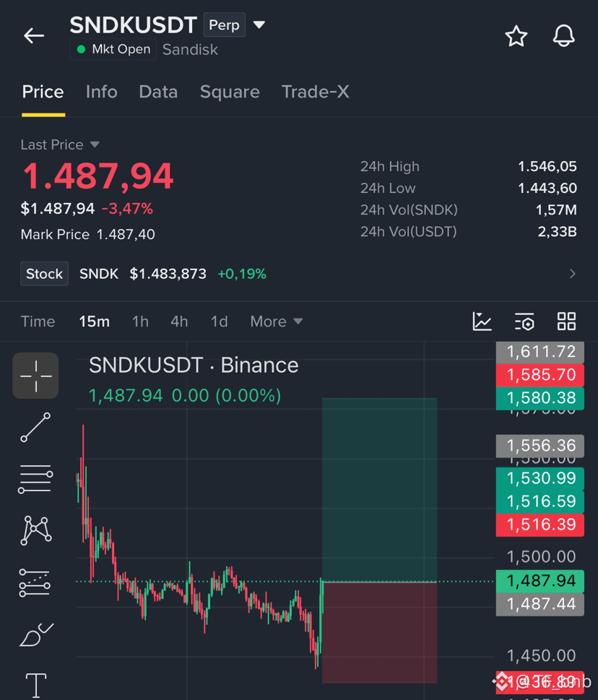The image size is (598, 700).
Task: Tap the 1,516.59 green price label
Action: 540,501
